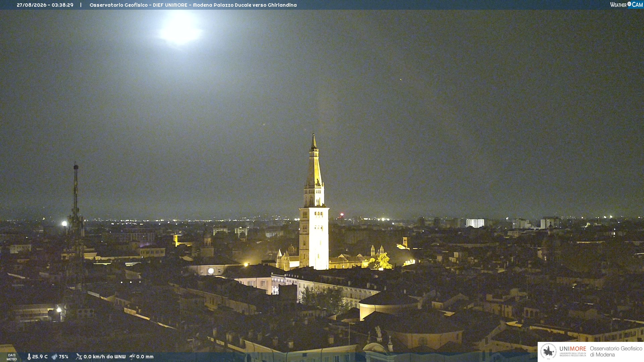
Task: Click the 0.0 mm rainfall value
Action: pyautogui.click(x=145, y=357)
